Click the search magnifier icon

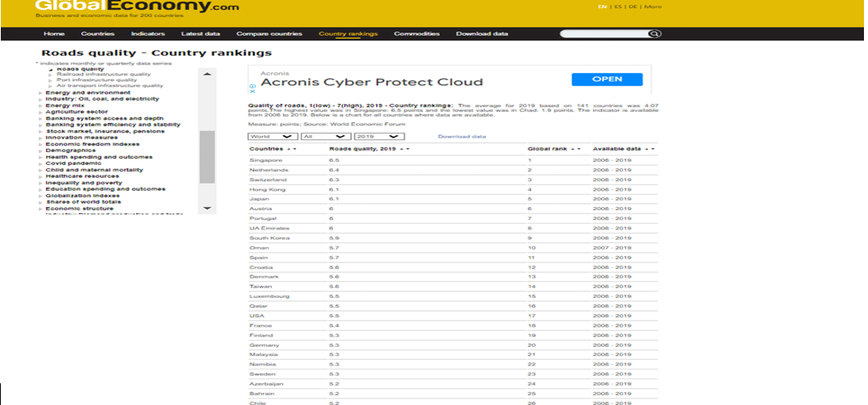tap(654, 34)
